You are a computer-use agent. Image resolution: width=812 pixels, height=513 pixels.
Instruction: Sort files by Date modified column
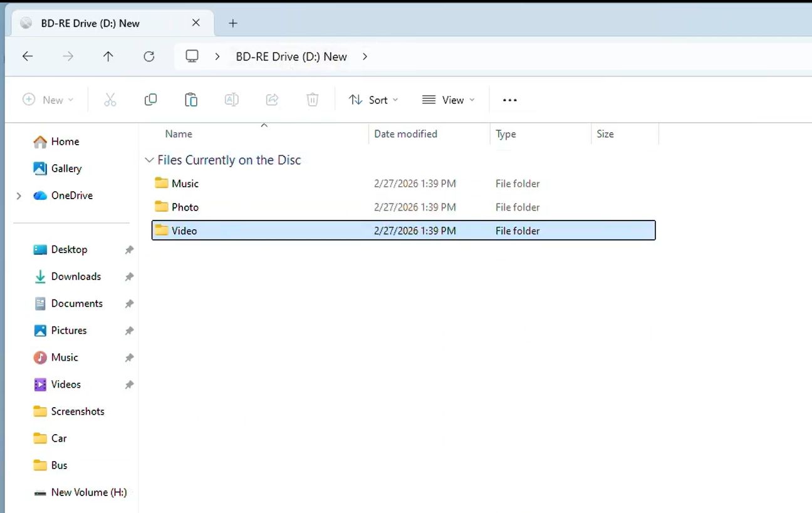pos(405,133)
